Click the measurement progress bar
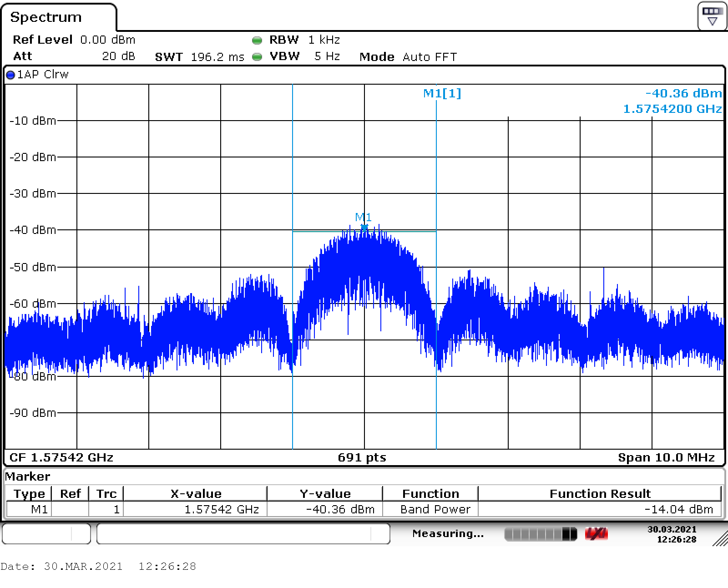This screenshot has height=588, width=728. coord(540,534)
